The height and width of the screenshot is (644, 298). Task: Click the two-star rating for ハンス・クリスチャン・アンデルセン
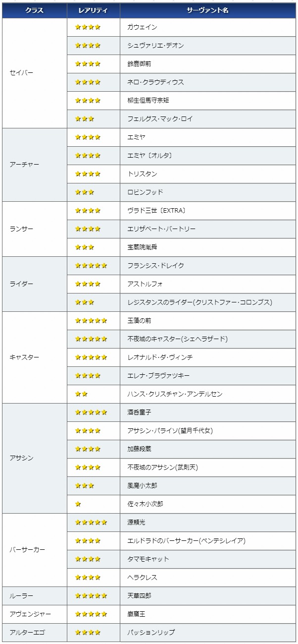tap(81, 394)
